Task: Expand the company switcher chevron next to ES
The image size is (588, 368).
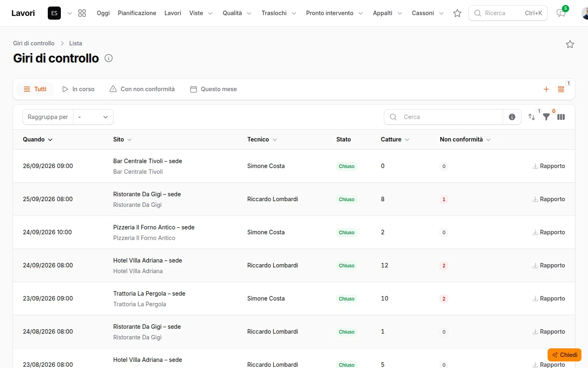Action: click(70, 13)
